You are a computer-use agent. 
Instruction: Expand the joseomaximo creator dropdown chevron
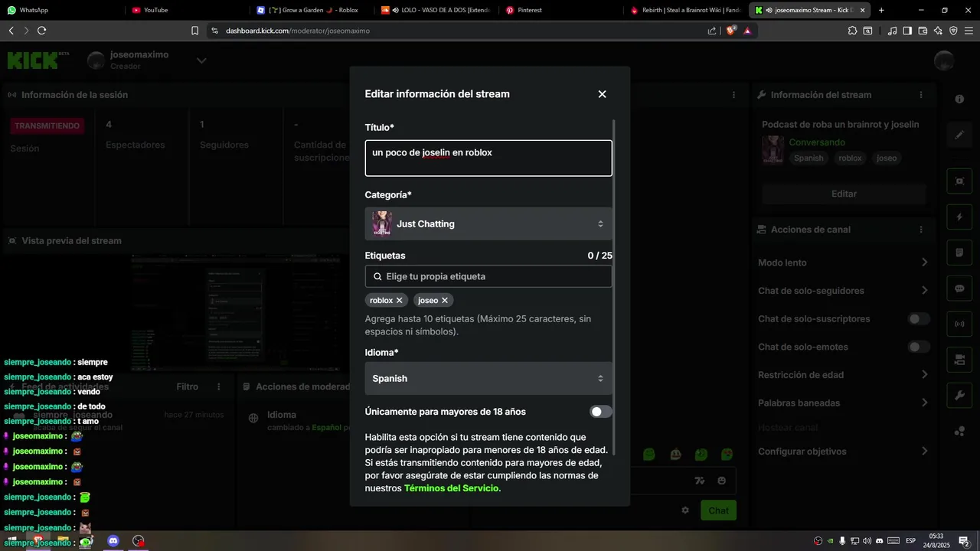coord(201,60)
